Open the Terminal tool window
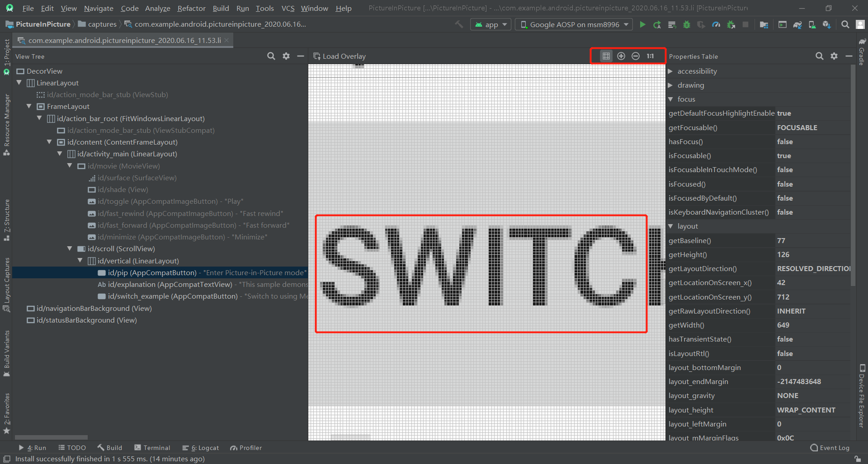Screen dimensions: 868x464 (152, 448)
